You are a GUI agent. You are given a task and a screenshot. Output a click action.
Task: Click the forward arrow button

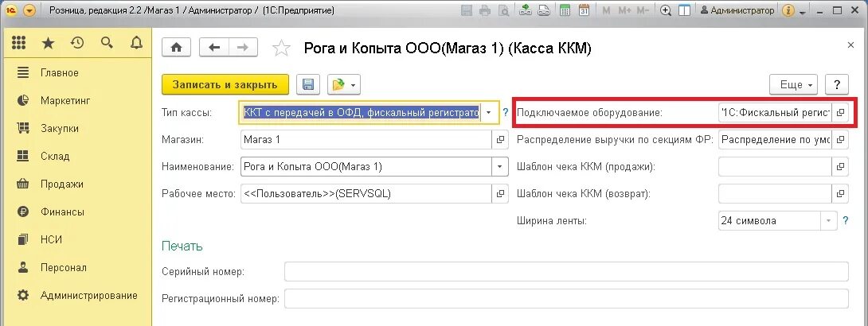(x=242, y=48)
